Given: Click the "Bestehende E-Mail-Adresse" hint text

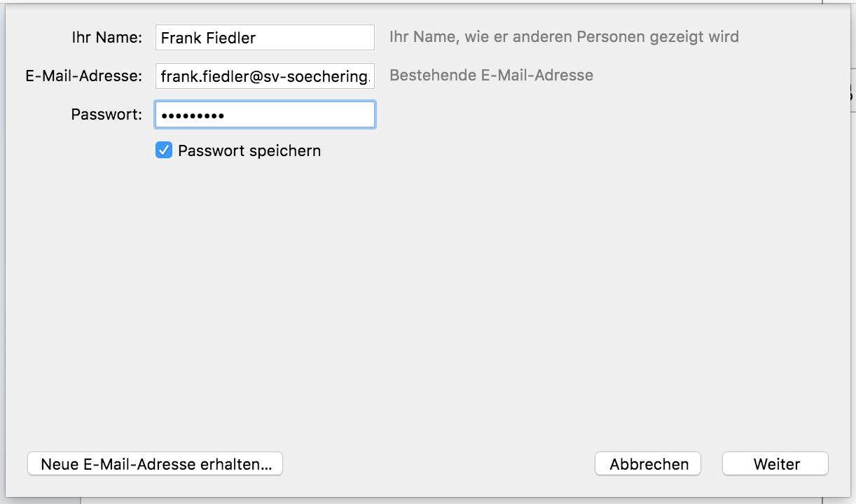Looking at the screenshot, I should click(x=491, y=75).
